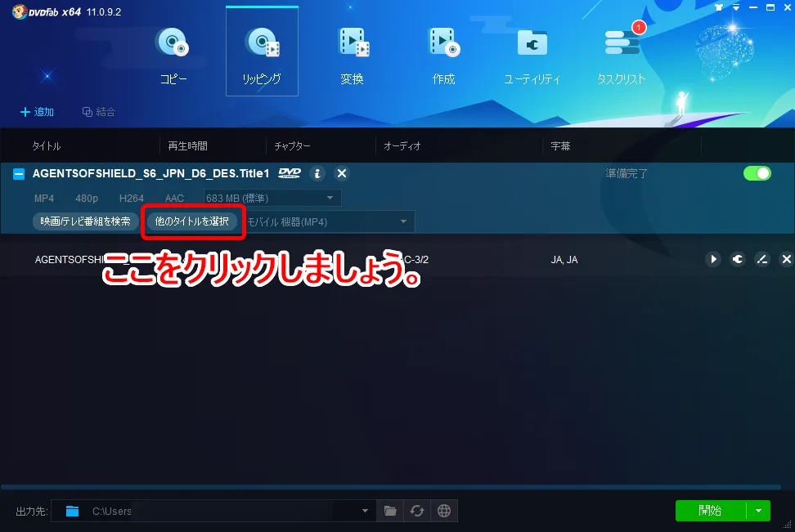Toggle the green source enable switch
Image resolution: width=795 pixels, height=532 pixels.
[757, 173]
